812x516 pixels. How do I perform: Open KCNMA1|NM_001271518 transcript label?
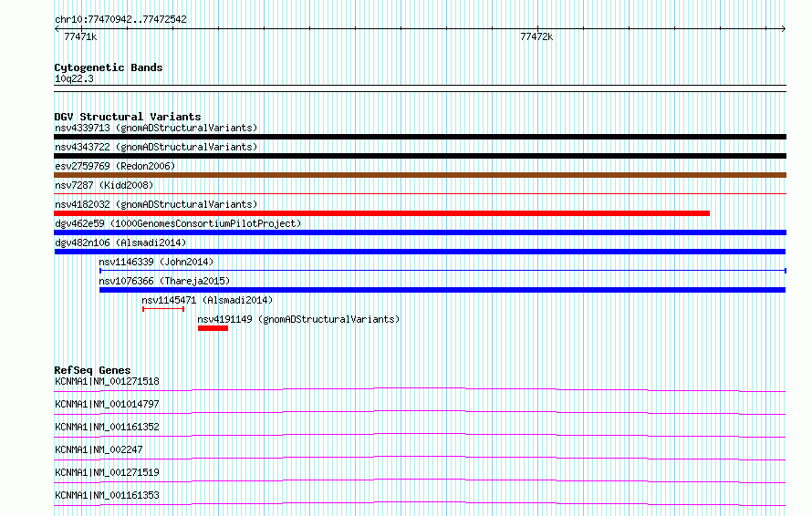pyautogui.click(x=107, y=381)
